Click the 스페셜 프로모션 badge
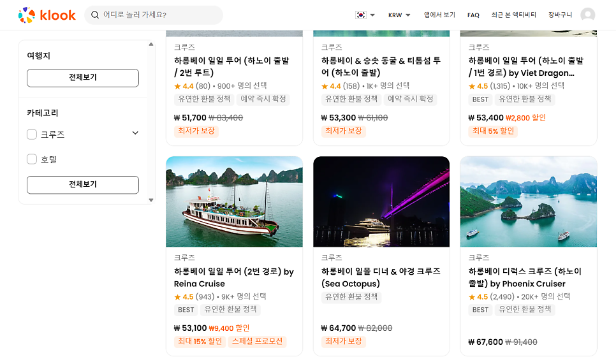 pyautogui.click(x=257, y=341)
